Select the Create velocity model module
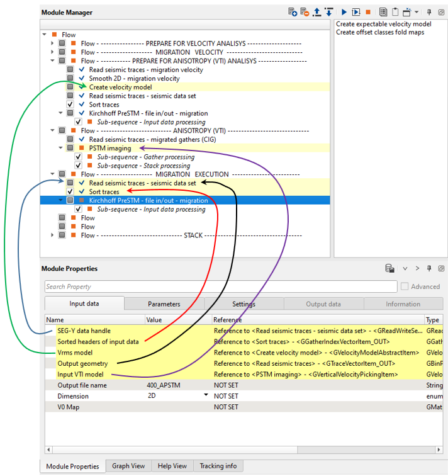Image resolution: width=448 pixels, height=476 pixels. click(120, 87)
